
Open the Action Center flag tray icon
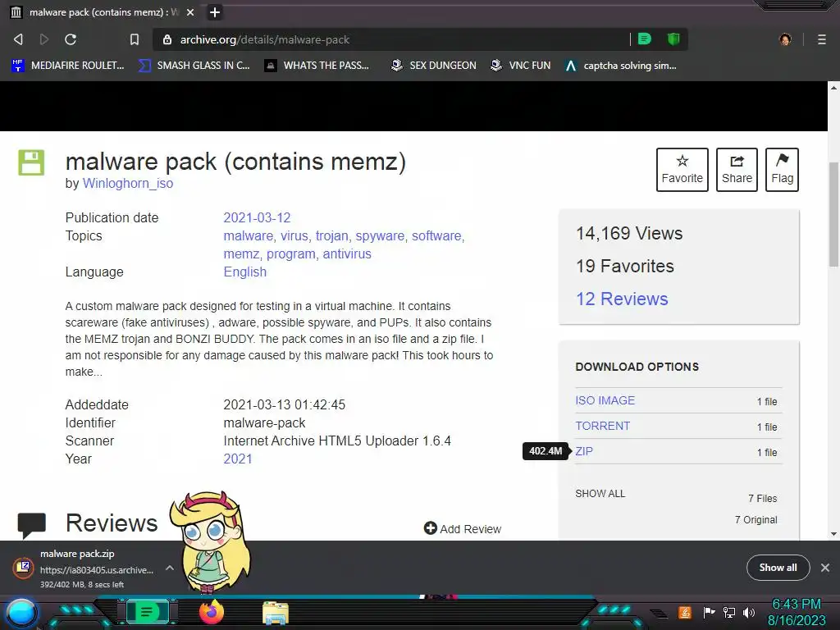click(709, 612)
